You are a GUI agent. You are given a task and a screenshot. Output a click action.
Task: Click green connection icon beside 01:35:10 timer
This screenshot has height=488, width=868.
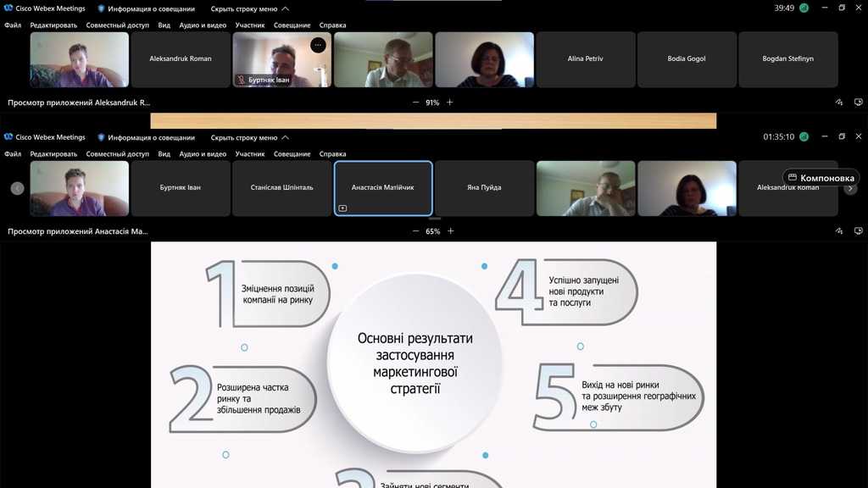(x=804, y=136)
